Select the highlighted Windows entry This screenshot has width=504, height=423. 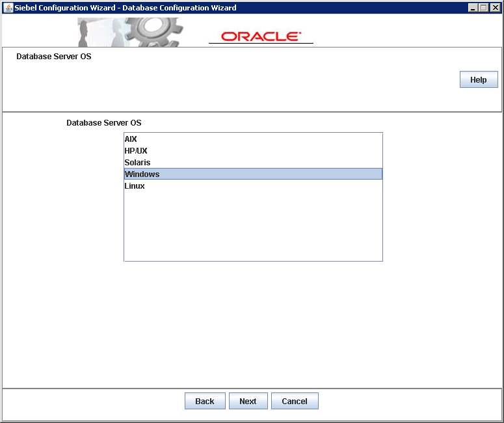pyautogui.click(x=253, y=174)
